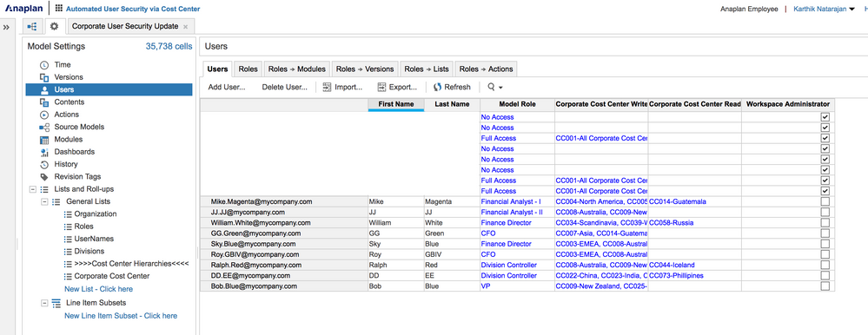Open the Time clock icon setting
868x335 pixels.
click(44, 65)
